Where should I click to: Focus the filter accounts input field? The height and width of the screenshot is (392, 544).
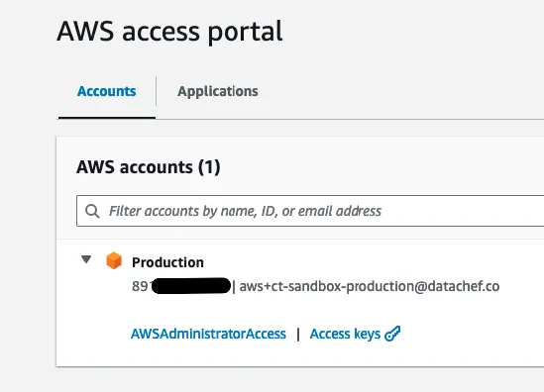coord(310,211)
